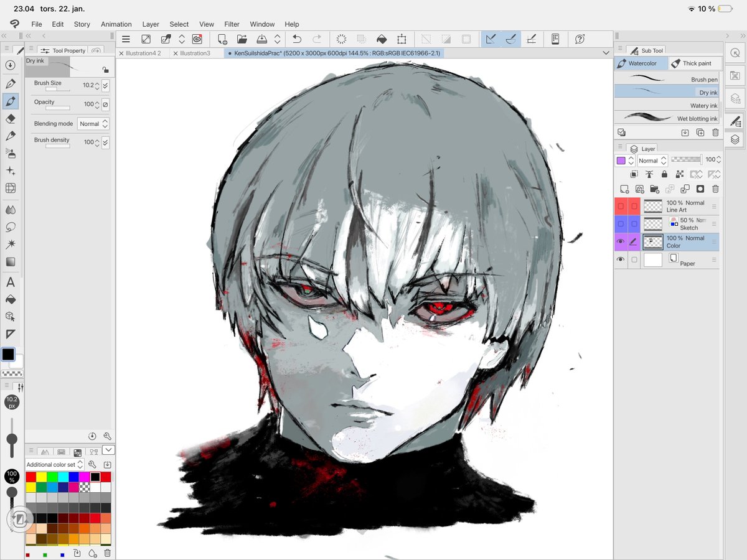Open the Additional color set dropdown
747x560 pixels.
point(55,465)
